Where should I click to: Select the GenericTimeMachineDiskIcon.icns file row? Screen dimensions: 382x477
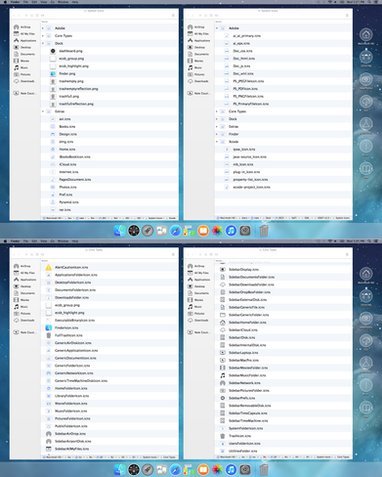(109, 381)
